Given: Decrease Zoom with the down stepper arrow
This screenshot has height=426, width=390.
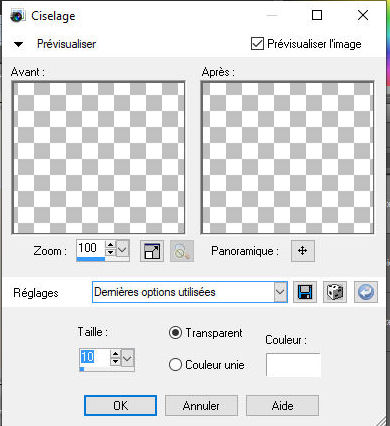Looking at the screenshot, I should (x=110, y=253).
